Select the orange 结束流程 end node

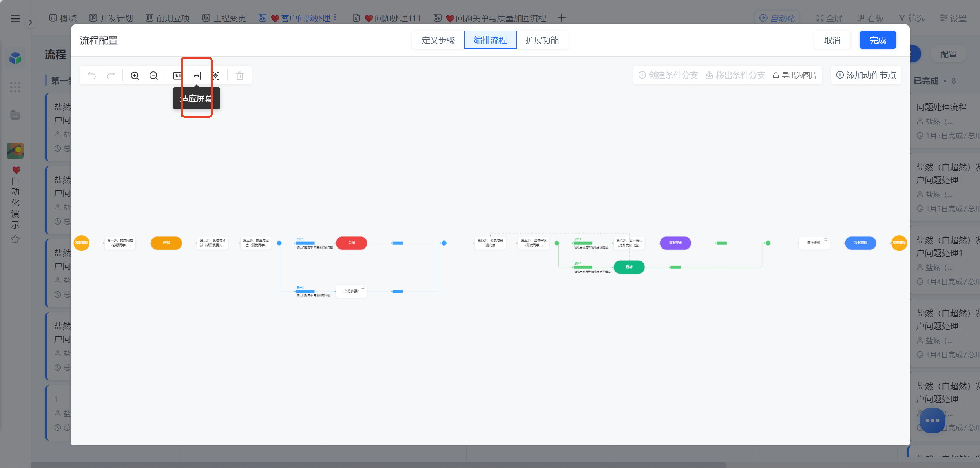[899, 243]
